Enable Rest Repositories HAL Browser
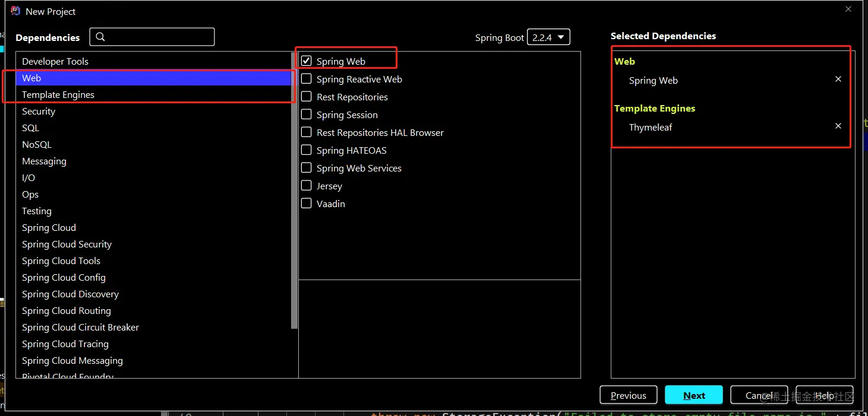This screenshot has width=868, height=416. pyautogui.click(x=307, y=132)
